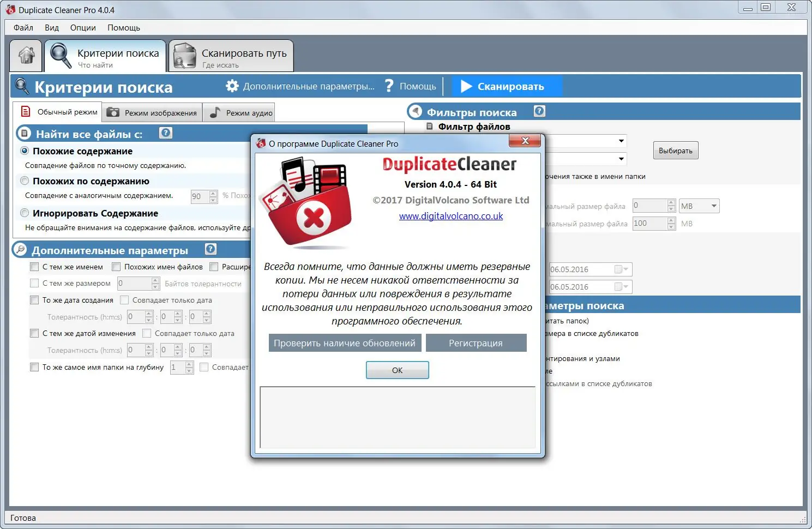
Task: Click help icon beside Фильтры поиска
Action: tap(539, 111)
